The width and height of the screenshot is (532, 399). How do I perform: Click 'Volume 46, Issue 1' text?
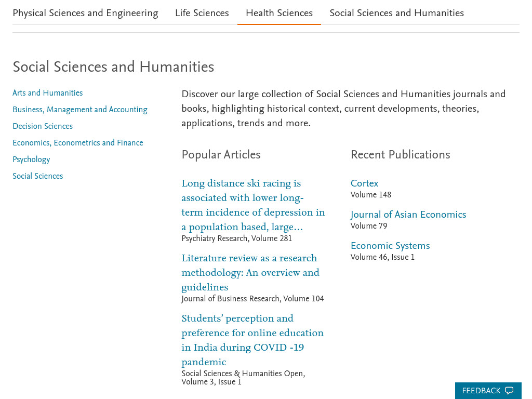click(x=382, y=257)
